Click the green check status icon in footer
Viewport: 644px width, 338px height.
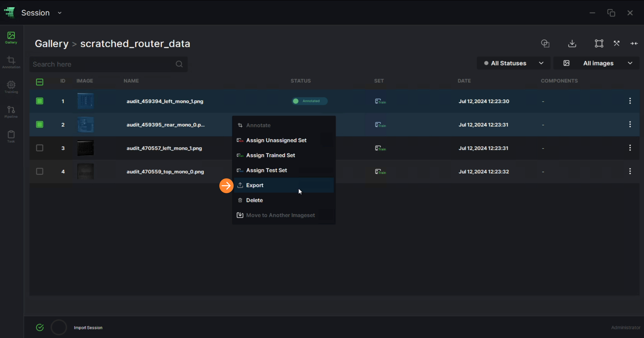coord(40,327)
